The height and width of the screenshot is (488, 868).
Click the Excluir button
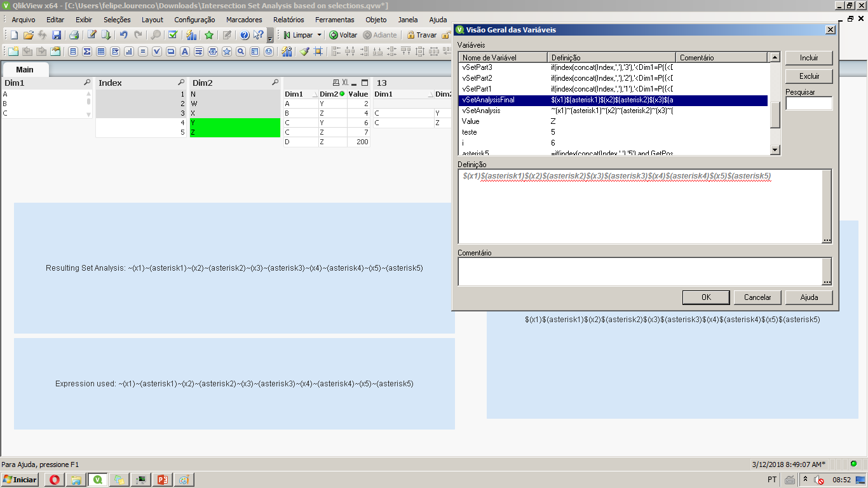point(809,76)
